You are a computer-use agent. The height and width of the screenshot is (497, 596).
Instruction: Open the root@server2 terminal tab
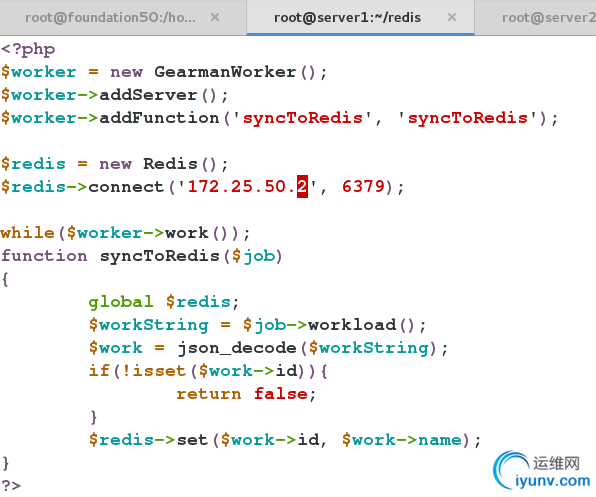(548, 17)
